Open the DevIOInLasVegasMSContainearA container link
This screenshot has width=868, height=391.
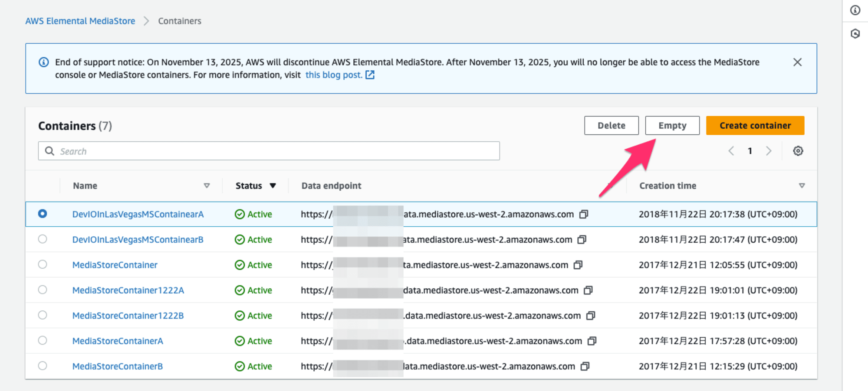pyautogui.click(x=138, y=214)
